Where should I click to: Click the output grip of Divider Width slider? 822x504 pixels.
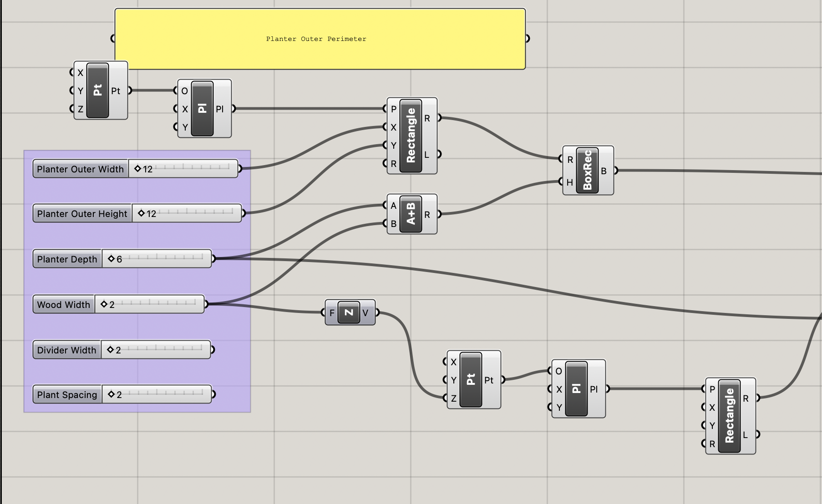click(212, 350)
